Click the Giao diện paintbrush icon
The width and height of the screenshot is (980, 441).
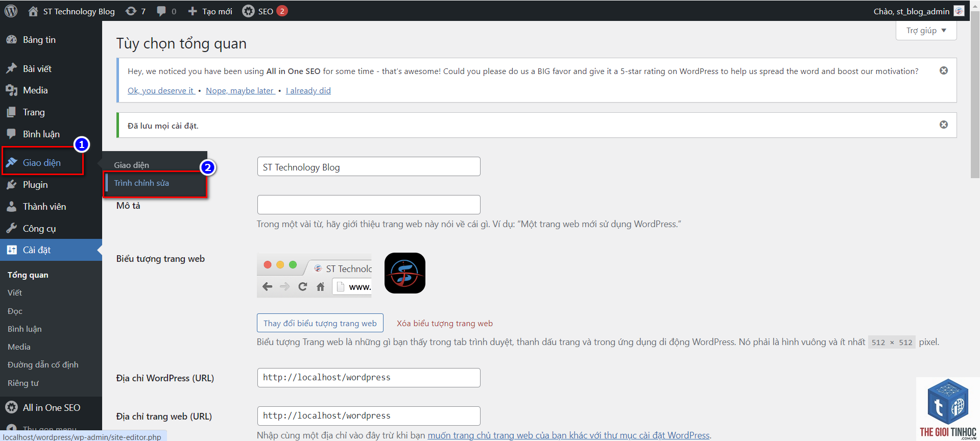pyautogui.click(x=11, y=162)
